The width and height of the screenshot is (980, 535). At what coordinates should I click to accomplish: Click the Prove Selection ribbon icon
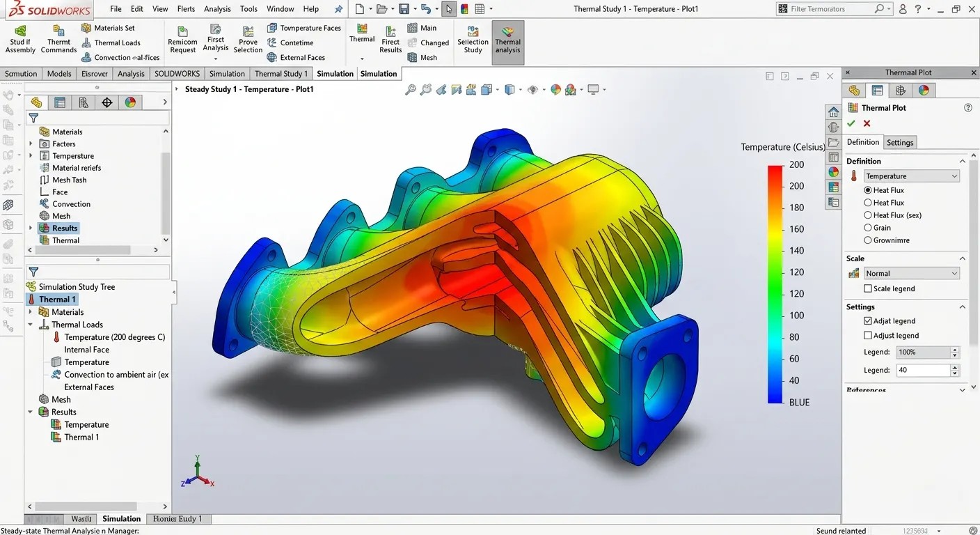click(x=248, y=39)
